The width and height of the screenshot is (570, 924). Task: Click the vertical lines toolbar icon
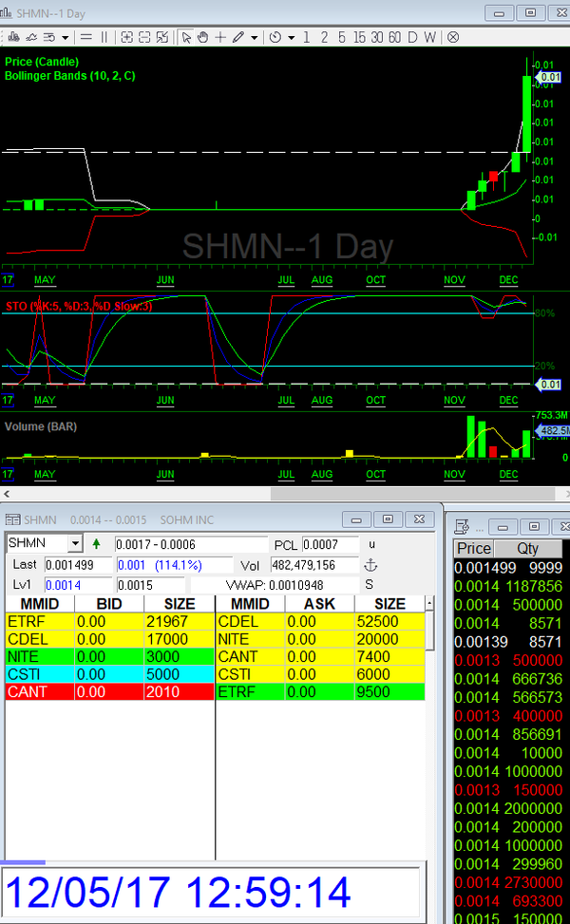pos(104,37)
